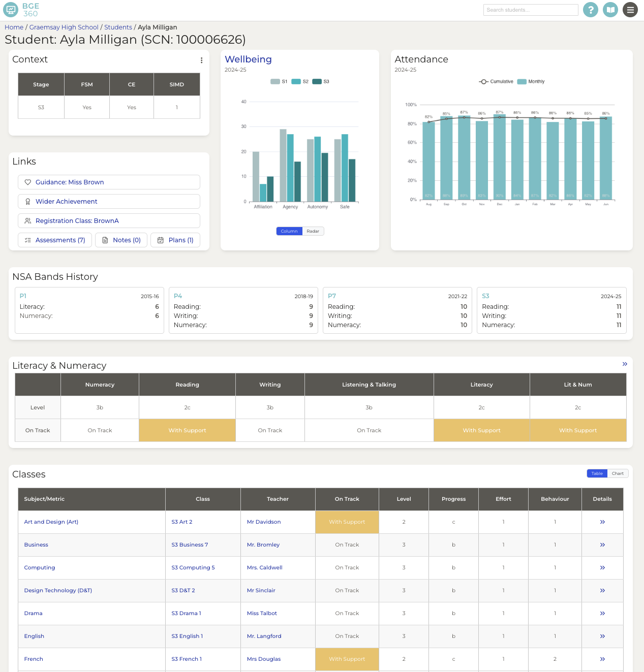The height and width of the screenshot is (672, 644).
Task: Click the checklist icon on Assessments button
Action: (x=28, y=240)
